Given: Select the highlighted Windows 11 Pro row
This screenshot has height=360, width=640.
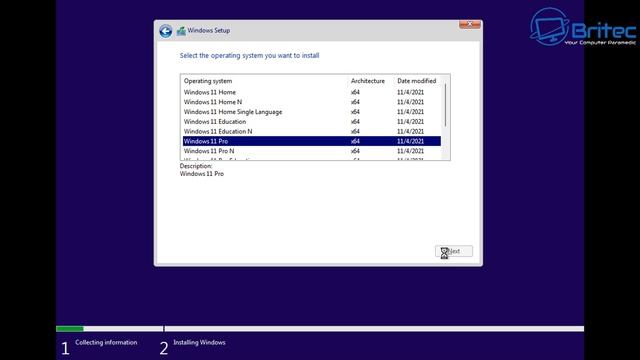Looking at the screenshot, I should coord(312,141).
